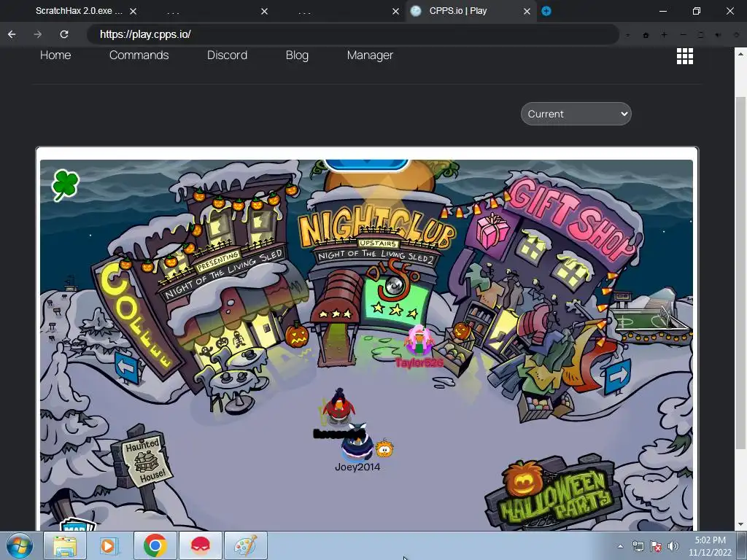Open the Commands nav link

[x=139, y=55]
